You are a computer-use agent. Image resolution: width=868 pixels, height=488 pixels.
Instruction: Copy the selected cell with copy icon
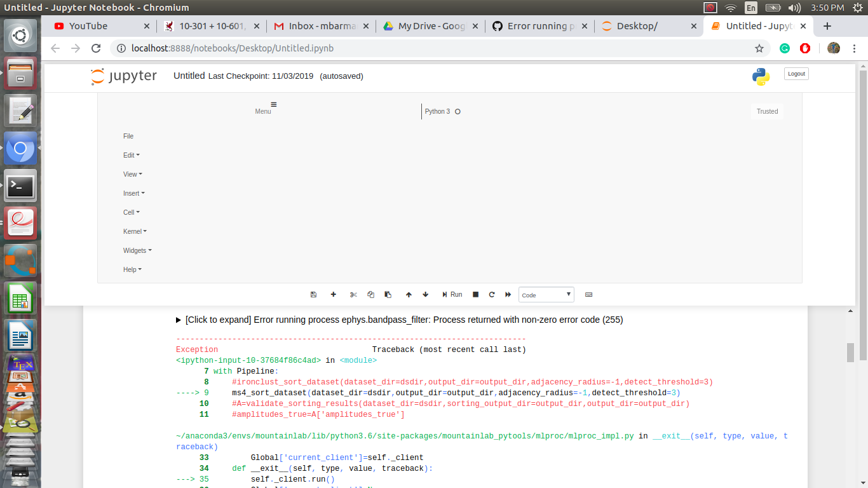click(x=370, y=294)
